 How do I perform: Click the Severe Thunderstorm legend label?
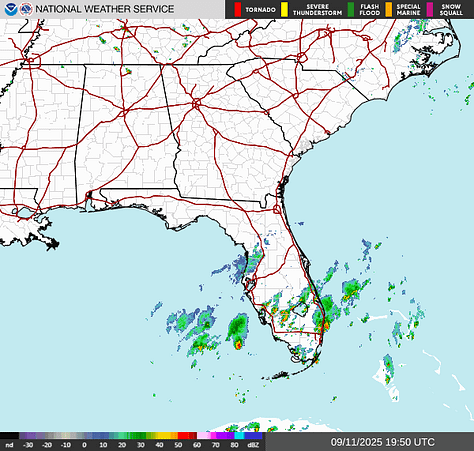tap(317, 10)
